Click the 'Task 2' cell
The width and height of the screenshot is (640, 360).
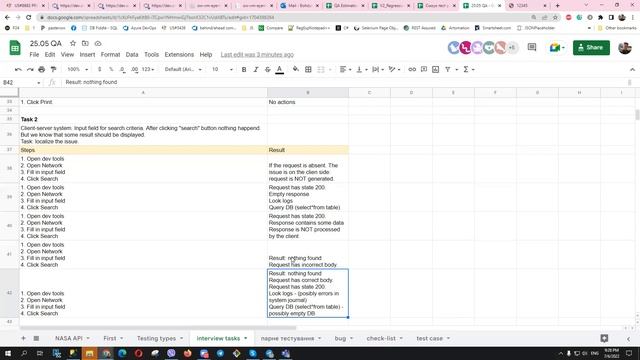pos(143,119)
